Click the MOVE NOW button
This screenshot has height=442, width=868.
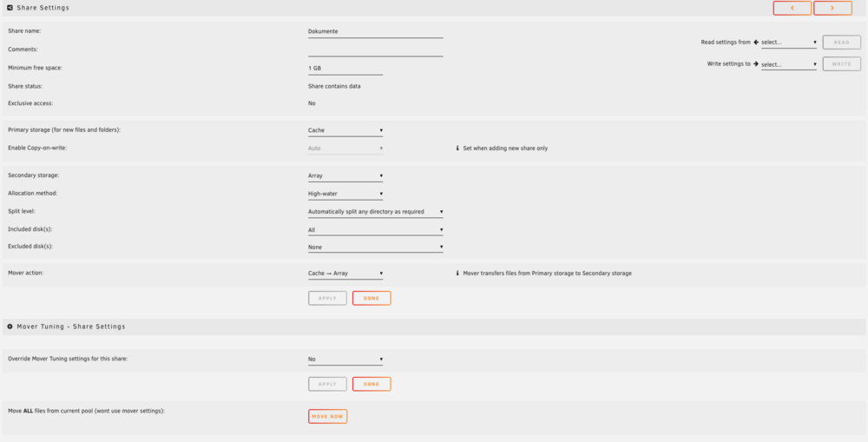coord(328,417)
